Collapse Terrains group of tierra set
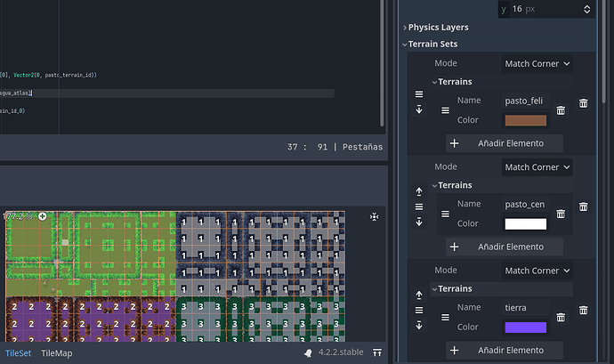The image size is (614, 364). [x=454, y=288]
